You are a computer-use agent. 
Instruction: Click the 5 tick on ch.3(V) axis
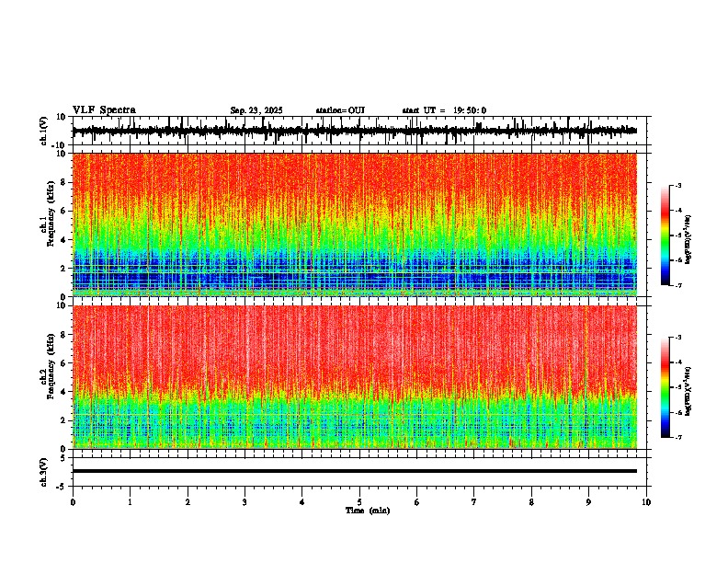tap(64, 458)
